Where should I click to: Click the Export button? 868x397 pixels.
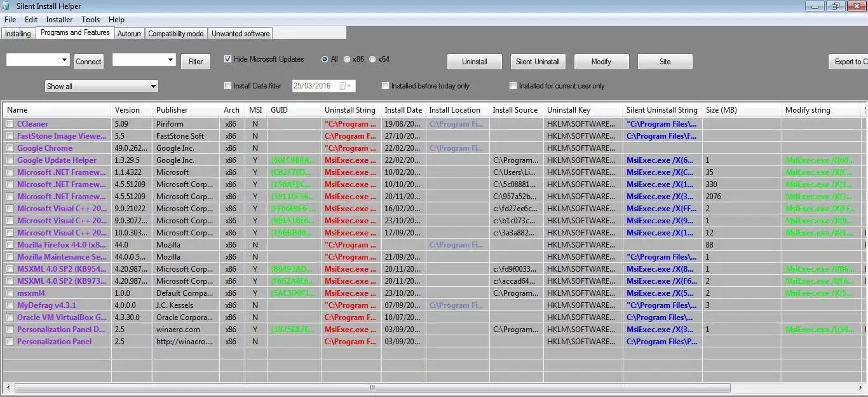(x=848, y=62)
